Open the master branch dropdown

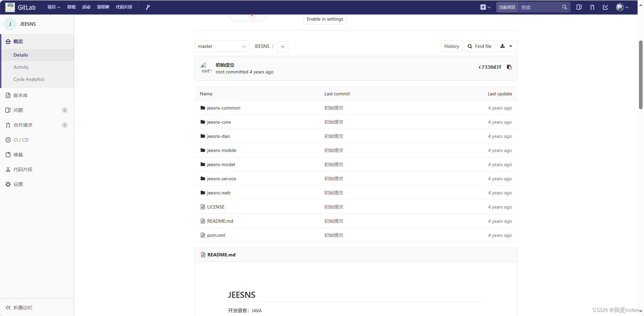click(222, 46)
